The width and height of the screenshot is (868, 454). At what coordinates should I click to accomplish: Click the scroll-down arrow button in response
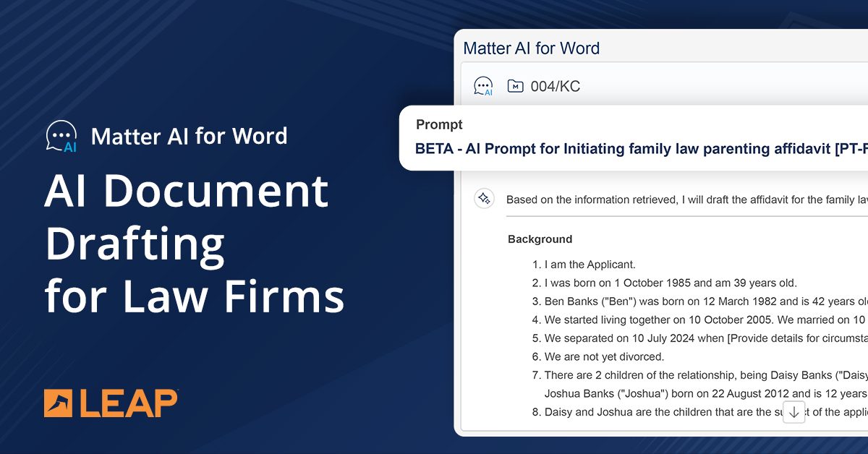793,412
